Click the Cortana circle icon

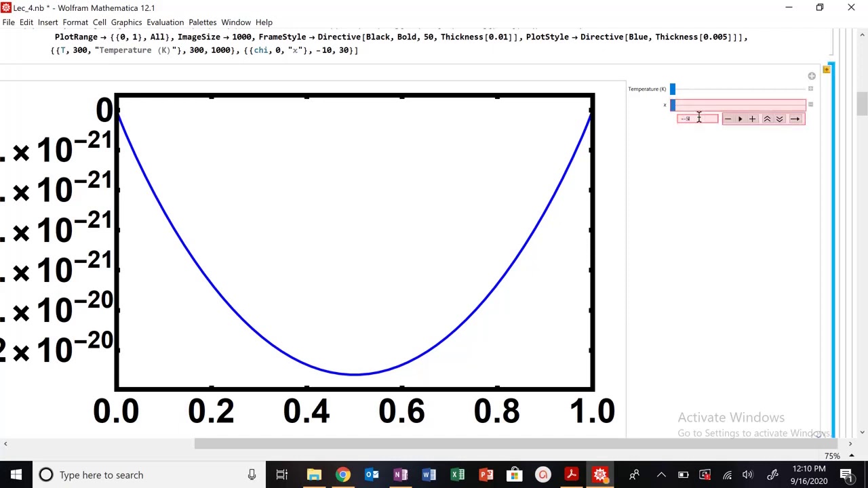46,474
